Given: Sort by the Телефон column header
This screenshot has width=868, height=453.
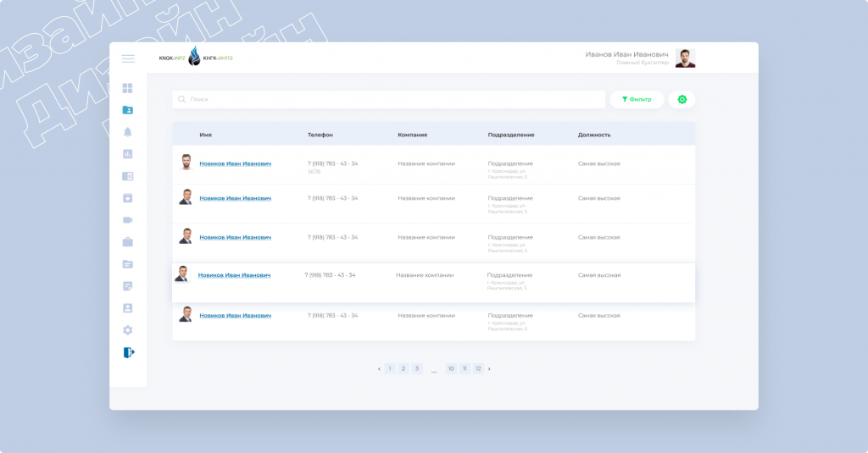Looking at the screenshot, I should (x=320, y=135).
